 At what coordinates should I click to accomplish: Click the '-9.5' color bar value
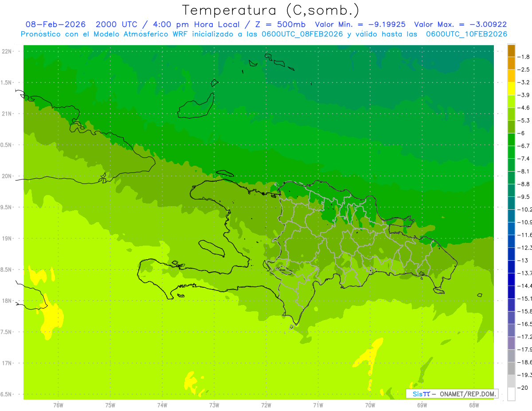[524, 197]
